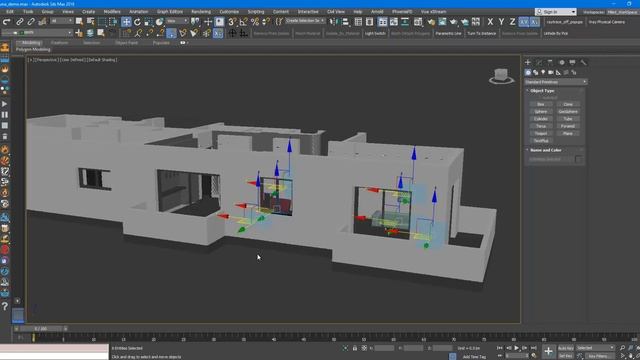Screen dimensions: 640x360
Task: Restrict transform to the X axis
Action: 490,22
